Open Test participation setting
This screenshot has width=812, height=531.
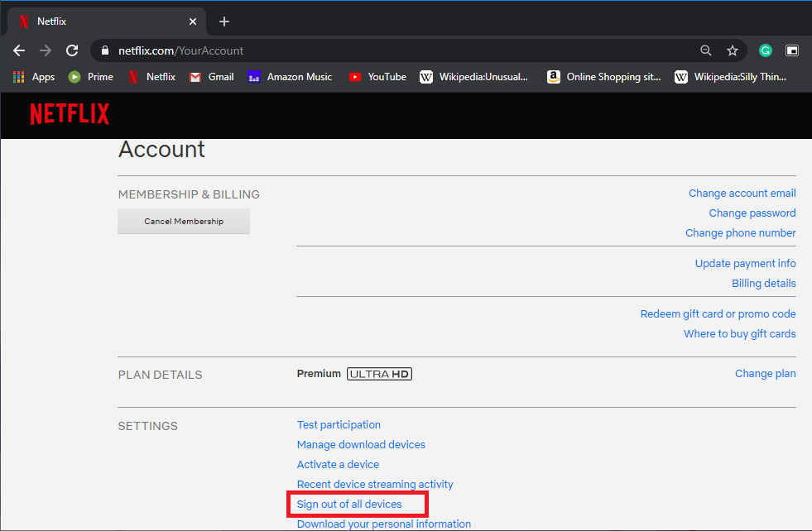339,425
